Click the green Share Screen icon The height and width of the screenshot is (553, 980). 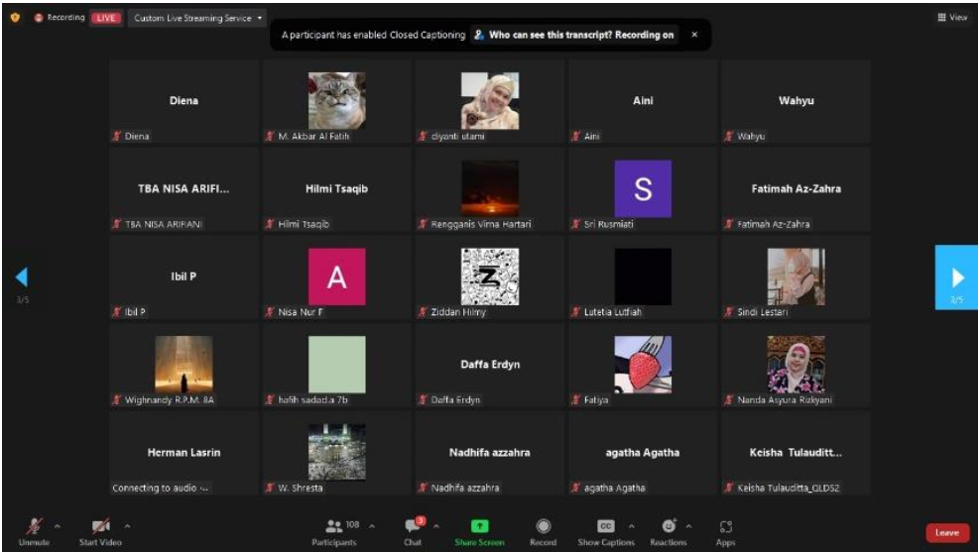(x=479, y=526)
